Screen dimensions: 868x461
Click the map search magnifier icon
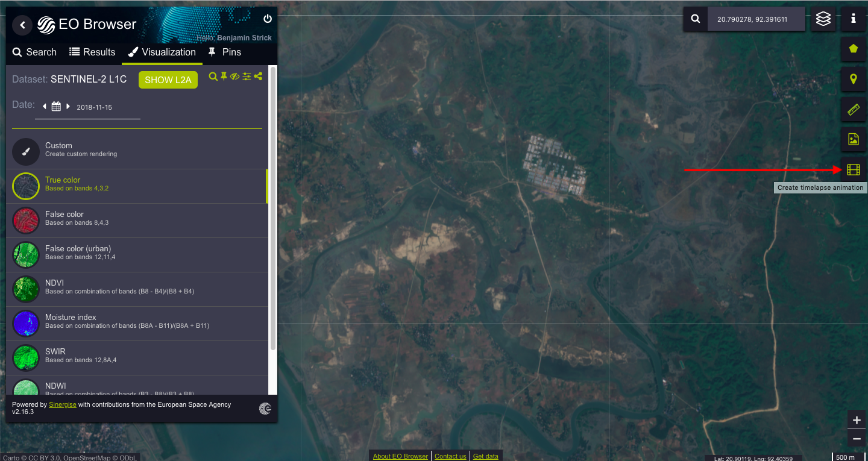click(696, 19)
